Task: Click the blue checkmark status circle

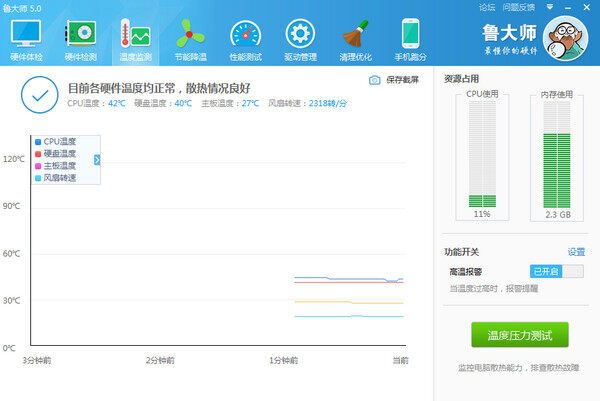Action: 40,95
